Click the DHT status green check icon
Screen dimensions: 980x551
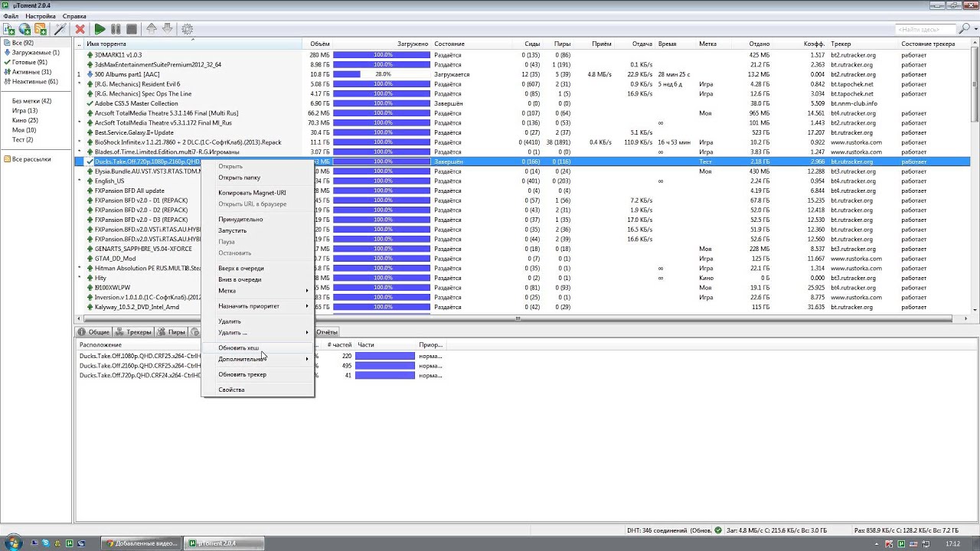[x=718, y=530]
